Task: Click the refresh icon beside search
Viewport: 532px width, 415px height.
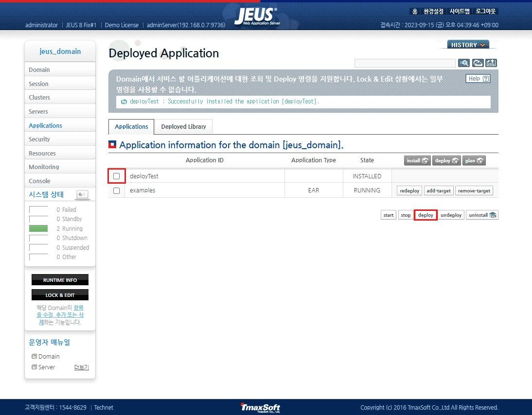Action: [x=478, y=63]
